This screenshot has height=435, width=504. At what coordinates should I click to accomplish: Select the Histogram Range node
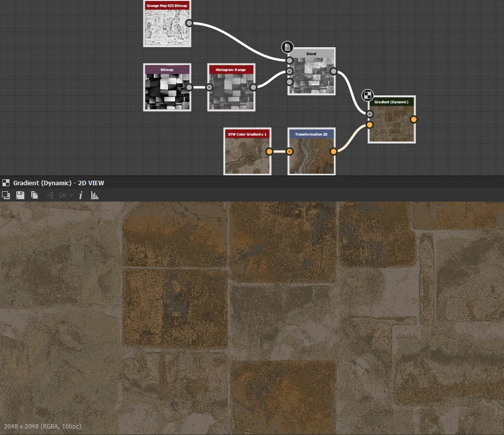[x=232, y=87]
